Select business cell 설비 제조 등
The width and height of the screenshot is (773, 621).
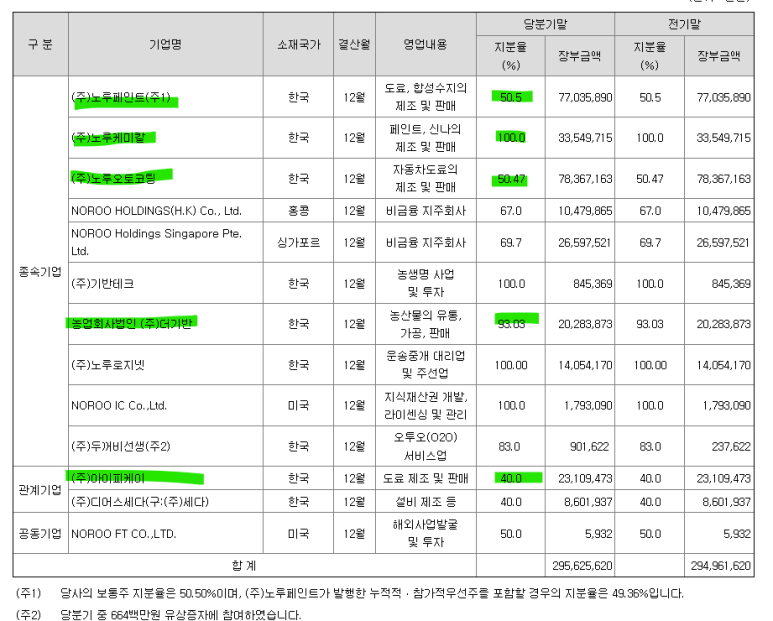pyautogui.click(x=425, y=502)
